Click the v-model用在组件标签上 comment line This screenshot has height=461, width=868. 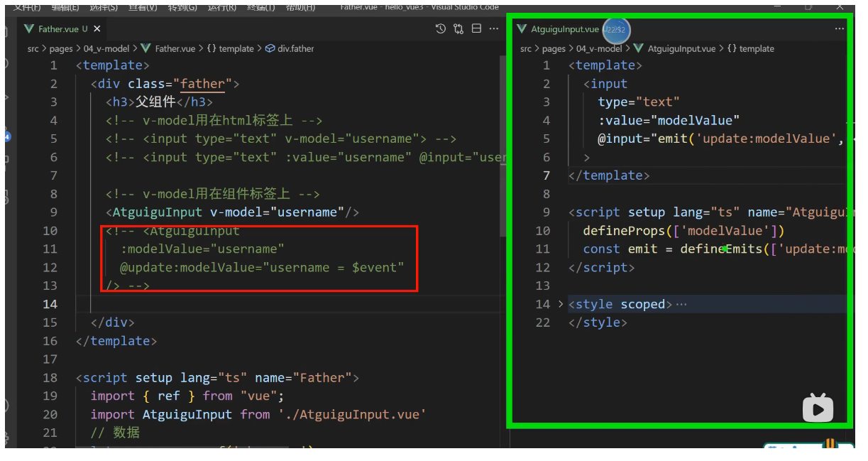pyautogui.click(x=213, y=193)
